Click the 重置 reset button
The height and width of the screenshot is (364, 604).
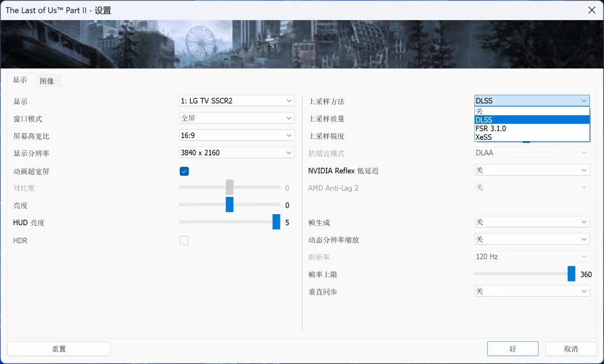(59, 349)
